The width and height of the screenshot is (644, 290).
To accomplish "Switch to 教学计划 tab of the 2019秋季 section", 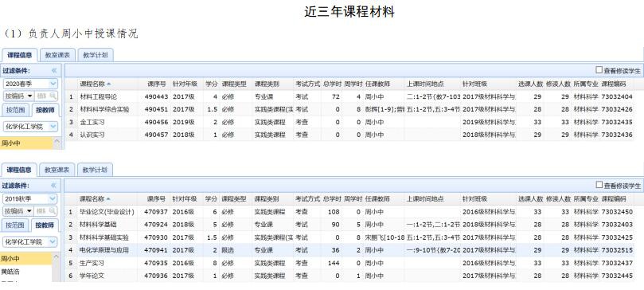I will click(95, 170).
